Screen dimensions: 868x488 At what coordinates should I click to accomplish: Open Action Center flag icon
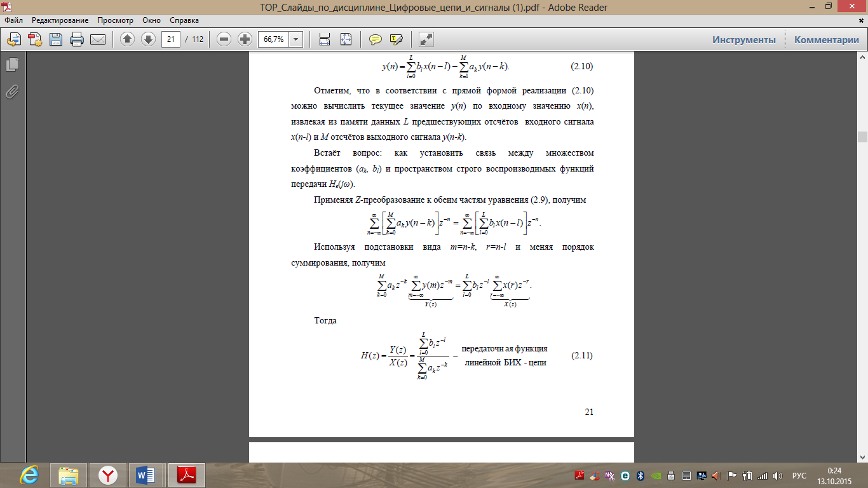(x=732, y=475)
